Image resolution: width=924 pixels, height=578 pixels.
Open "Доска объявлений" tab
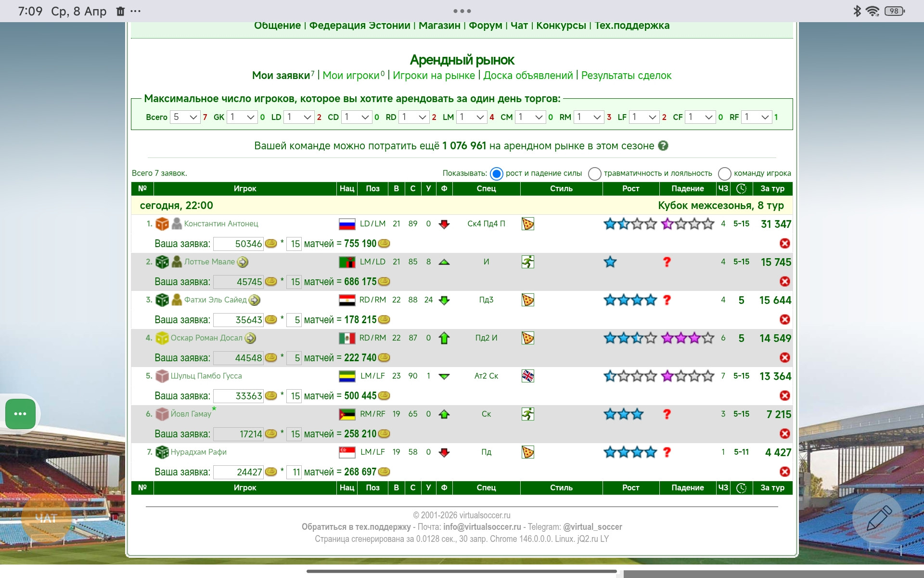(x=528, y=76)
